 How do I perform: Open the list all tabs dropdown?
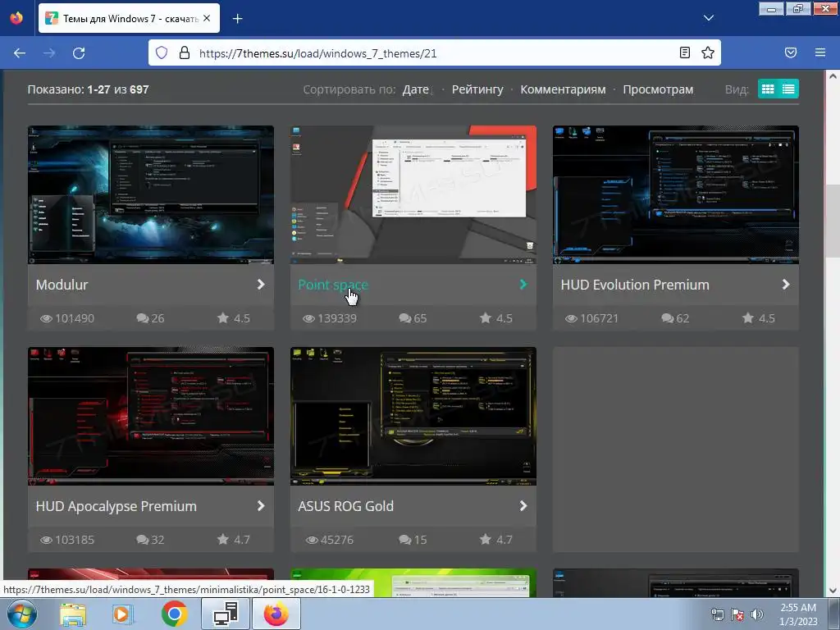coord(708,18)
